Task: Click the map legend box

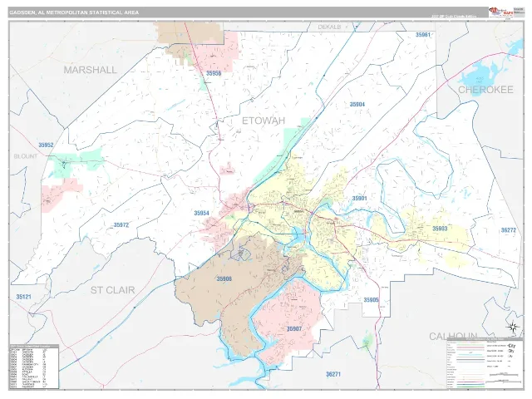Action: click(485, 364)
